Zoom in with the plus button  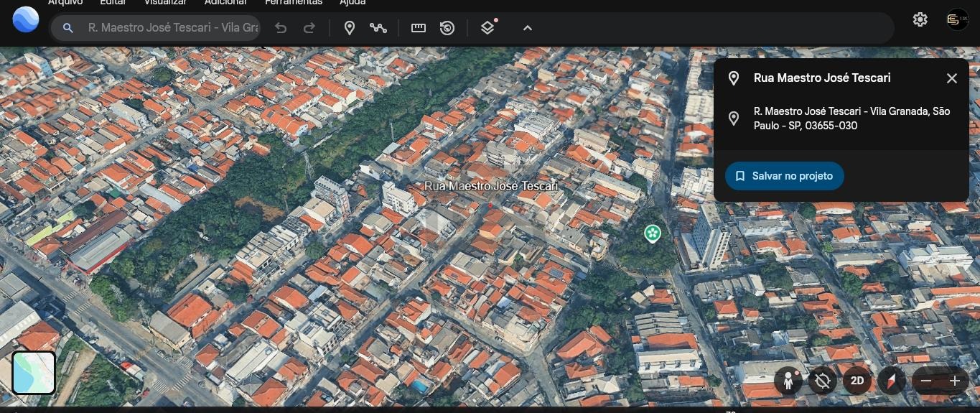[x=954, y=381]
